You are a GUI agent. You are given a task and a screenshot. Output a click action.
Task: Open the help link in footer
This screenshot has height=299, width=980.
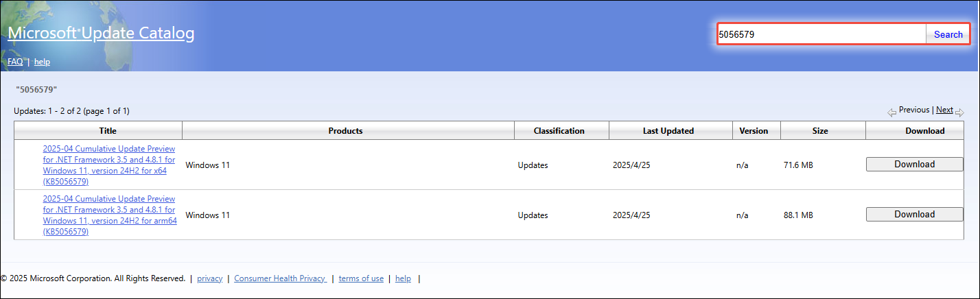click(404, 278)
